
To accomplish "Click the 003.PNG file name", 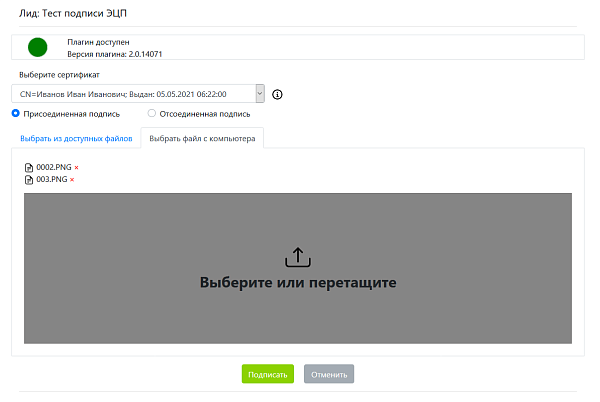I will 52,179.
